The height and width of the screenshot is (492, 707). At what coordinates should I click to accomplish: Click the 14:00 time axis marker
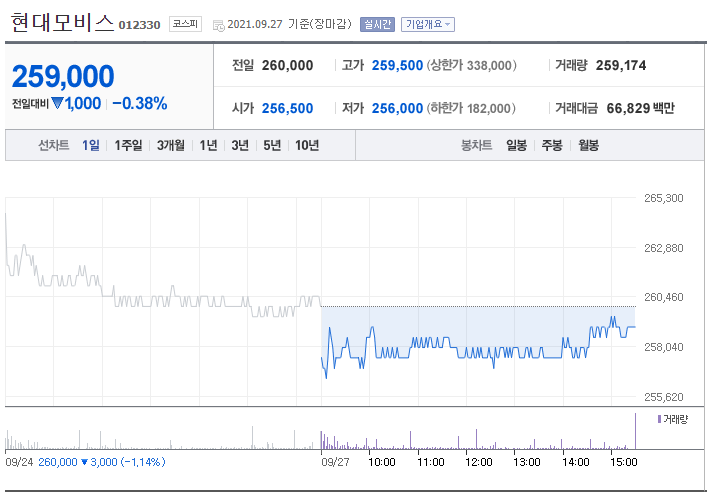576,462
